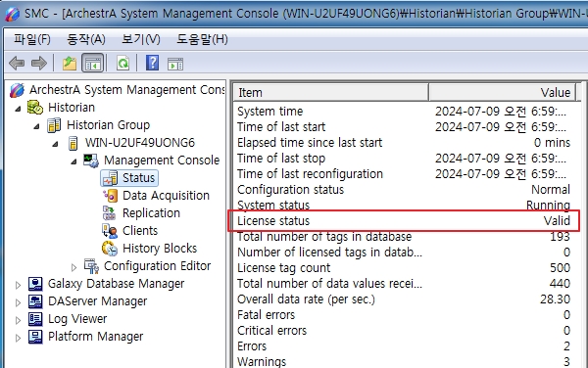Select Replication in the tree

click(x=151, y=213)
